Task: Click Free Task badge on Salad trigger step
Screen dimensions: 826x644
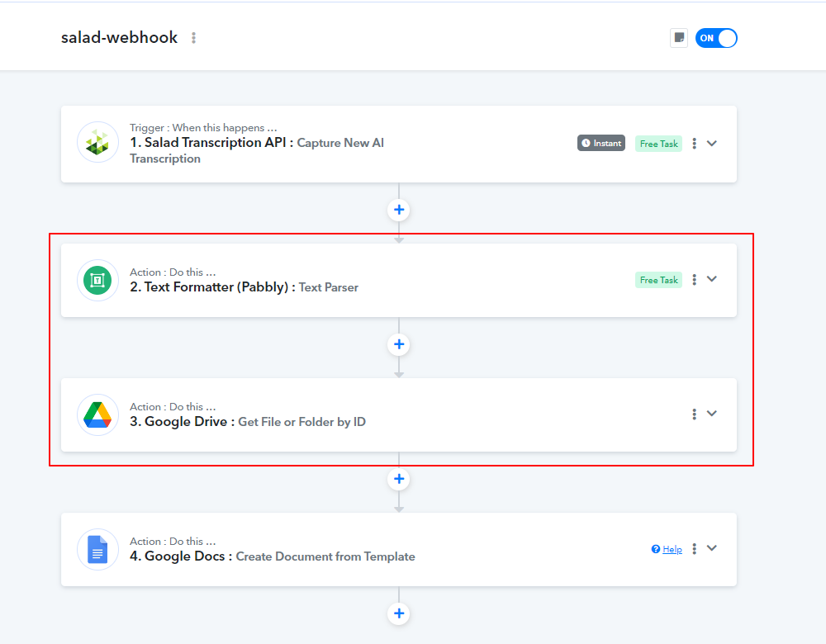Action: pyautogui.click(x=658, y=144)
